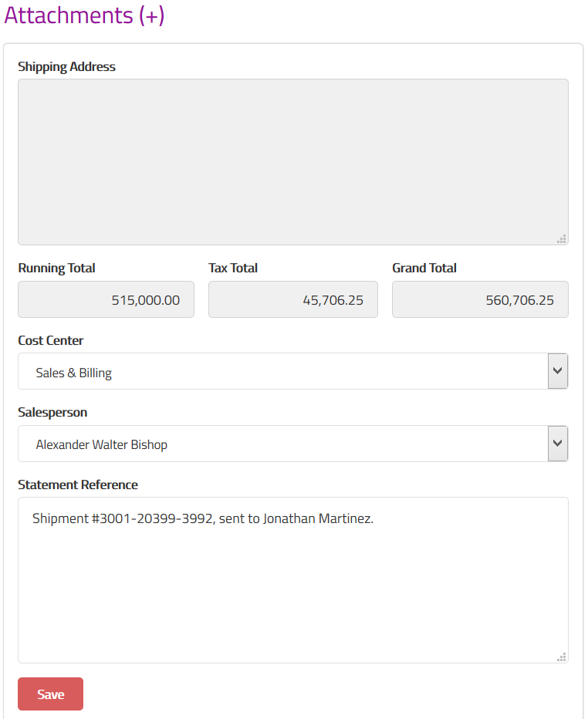Click the Grand Total amount field

[479, 299]
